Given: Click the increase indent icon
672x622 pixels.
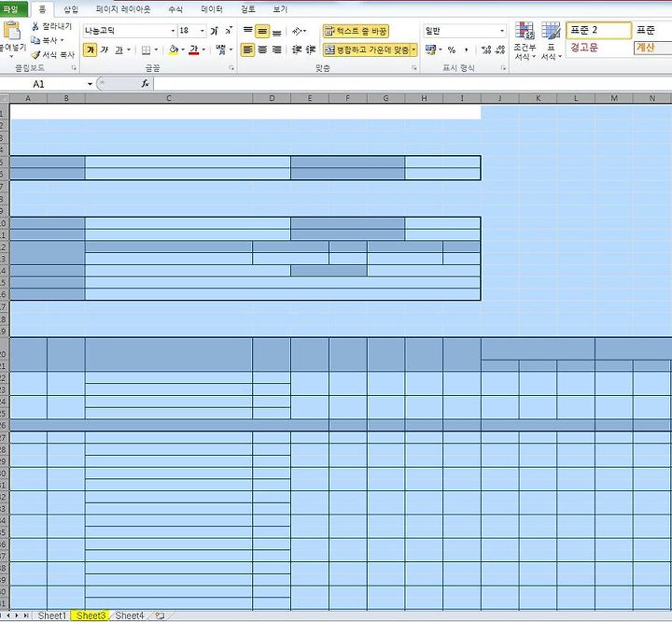Looking at the screenshot, I should coord(311,49).
